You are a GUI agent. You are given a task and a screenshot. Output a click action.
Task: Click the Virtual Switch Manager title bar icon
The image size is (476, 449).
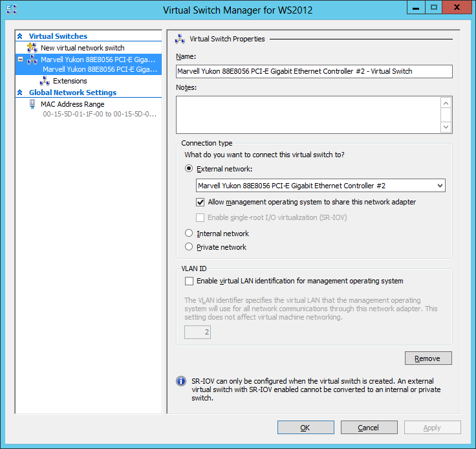(x=11, y=10)
